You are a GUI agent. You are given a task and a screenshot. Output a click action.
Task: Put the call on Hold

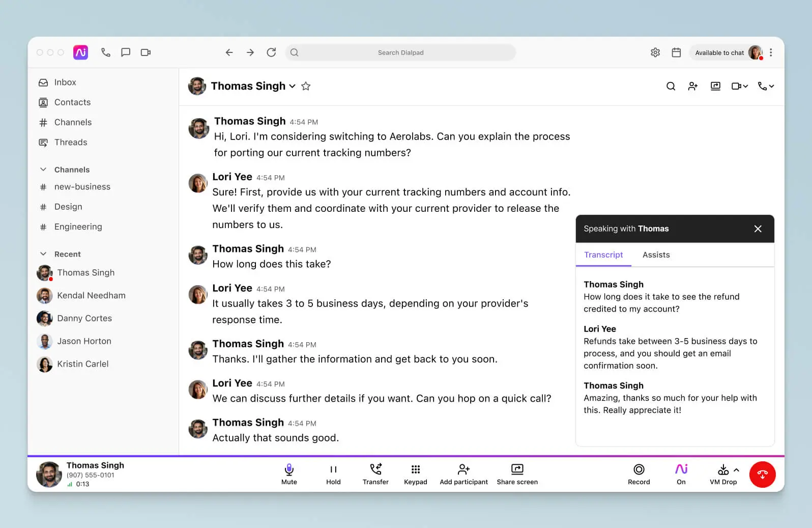click(x=333, y=474)
